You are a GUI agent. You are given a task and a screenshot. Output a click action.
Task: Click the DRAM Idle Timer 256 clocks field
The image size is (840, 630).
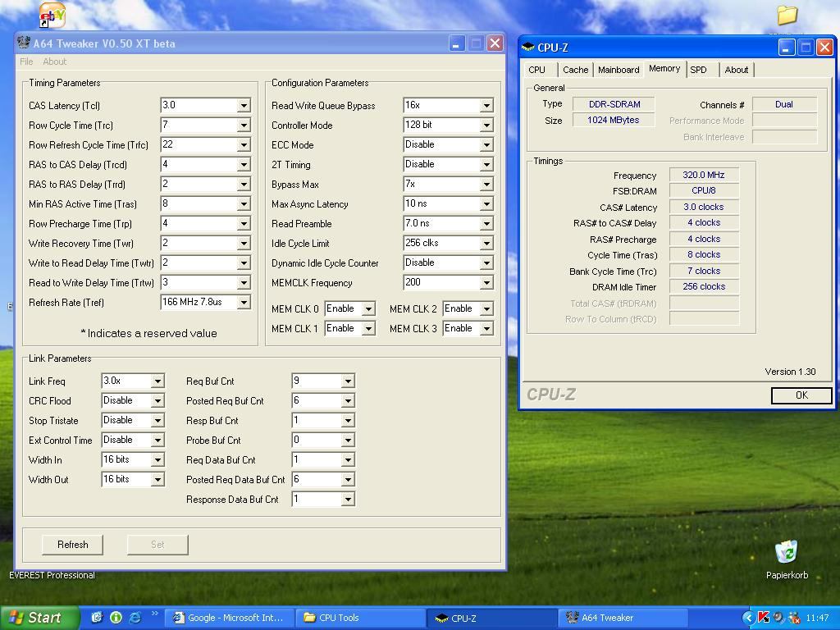coord(704,286)
